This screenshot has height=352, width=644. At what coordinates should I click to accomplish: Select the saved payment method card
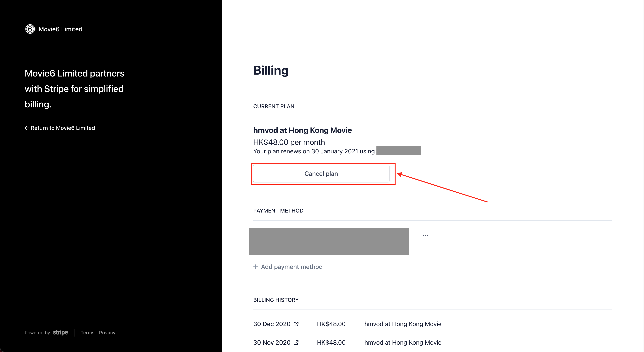tap(329, 241)
